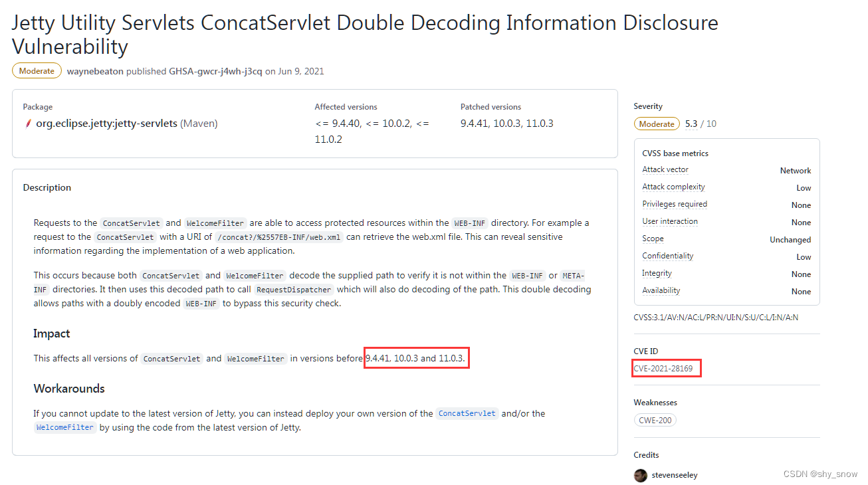Screen dimensions: 868x485
Task: Click the Weaknesses heading
Action: click(x=655, y=403)
